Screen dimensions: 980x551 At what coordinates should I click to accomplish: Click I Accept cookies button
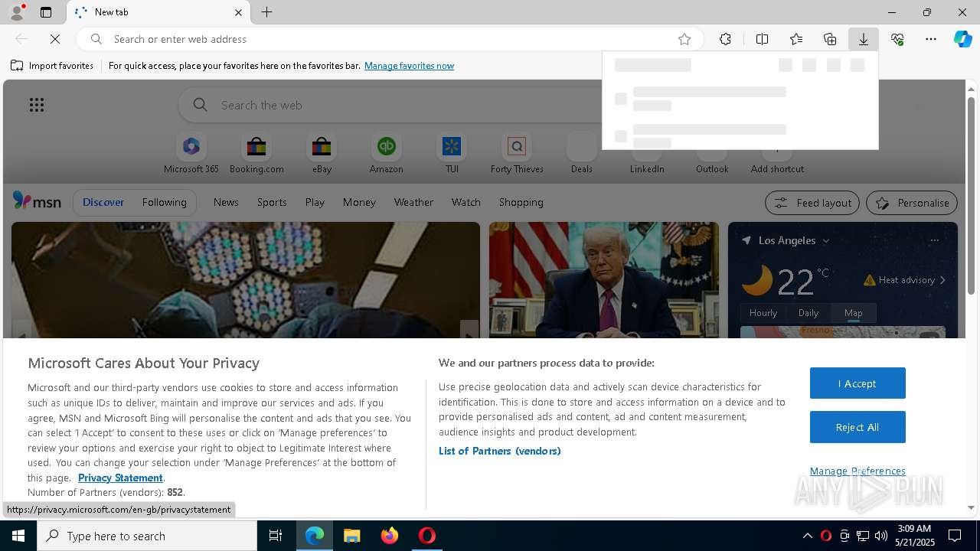[857, 383]
